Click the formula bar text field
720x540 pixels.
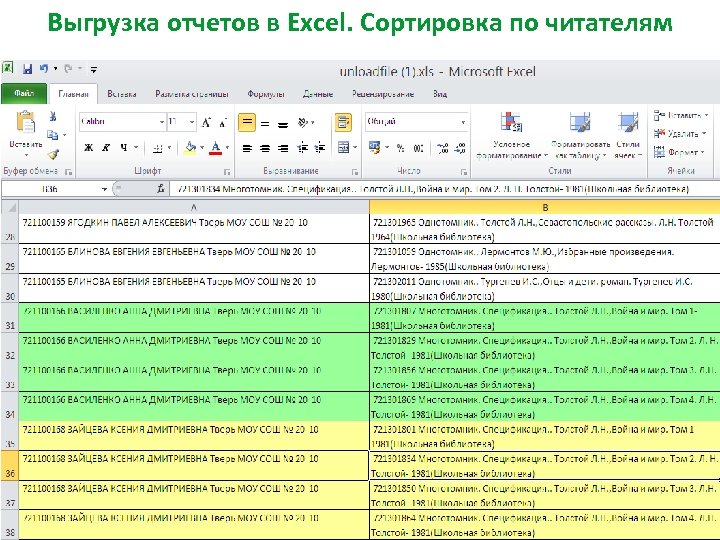444,189
